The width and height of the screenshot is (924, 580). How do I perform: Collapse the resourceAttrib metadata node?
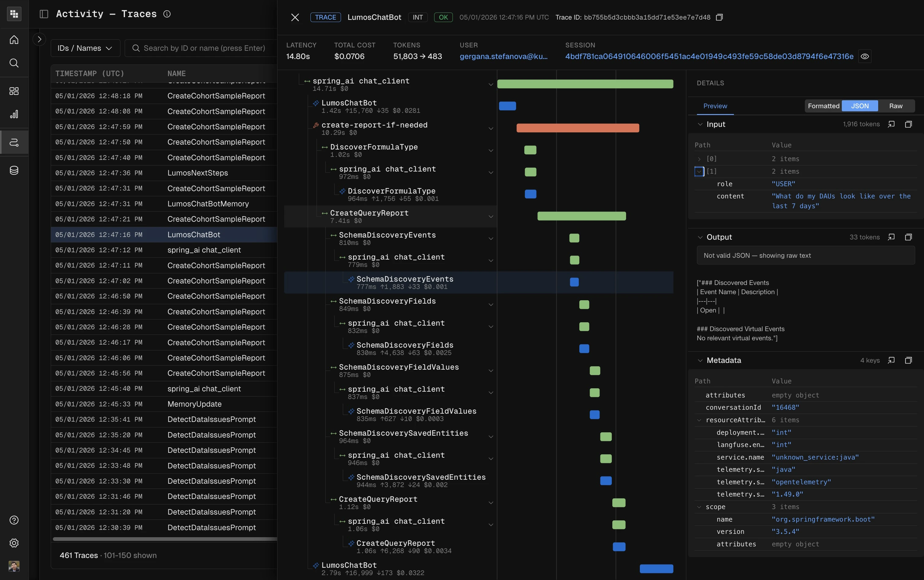pyautogui.click(x=699, y=420)
